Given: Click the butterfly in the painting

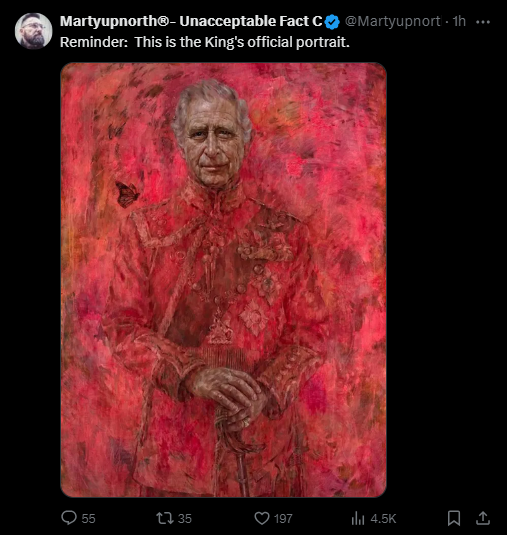Looking at the screenshot, I should 127,194.
